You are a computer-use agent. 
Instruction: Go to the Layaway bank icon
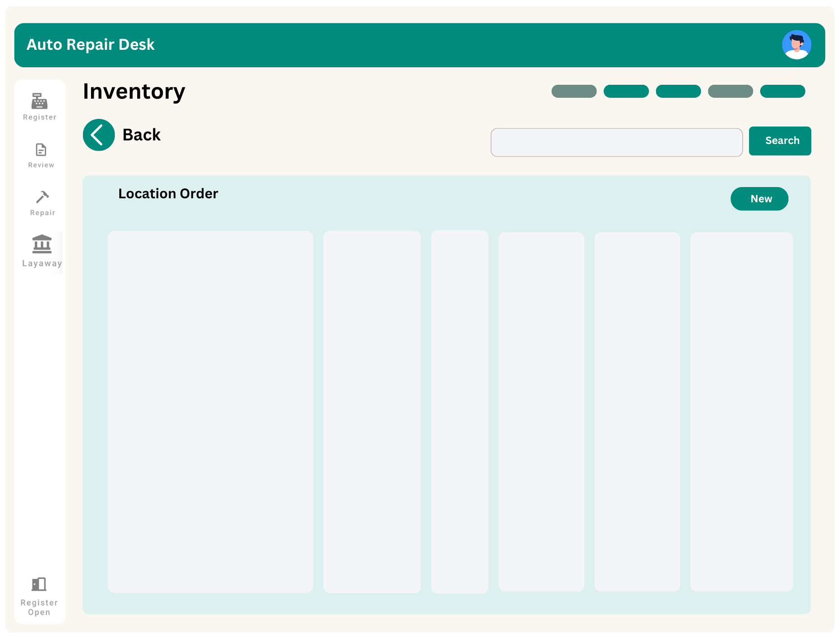click(x=42, y=244)
